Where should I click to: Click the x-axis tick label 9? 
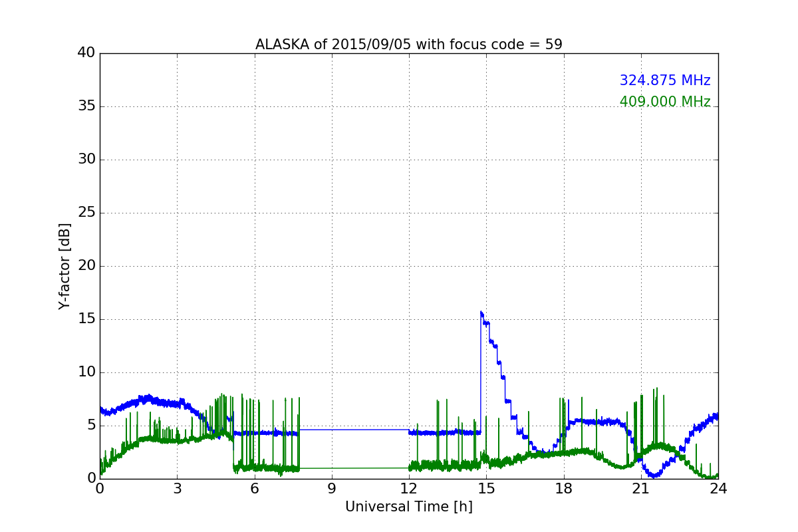click(x=332, y=488)
